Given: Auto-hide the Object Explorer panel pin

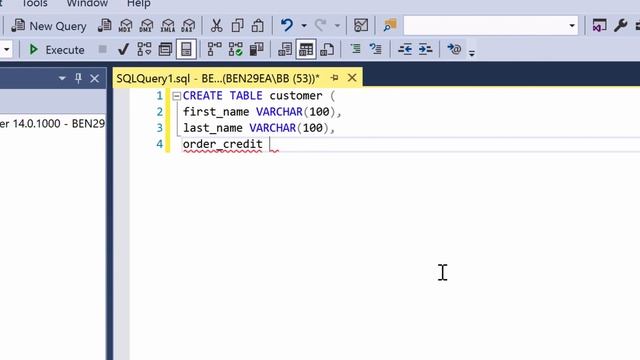Looking at the screenshot, I should tap(78, 78).
